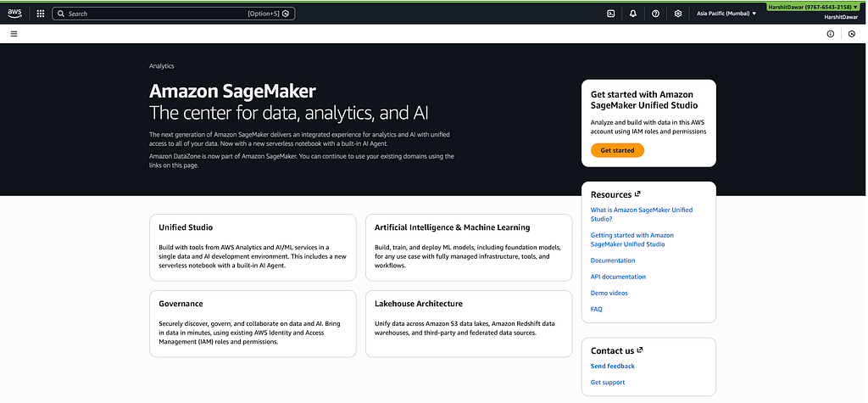Click the orange Get started button
The width and height of the screenshot is (868, 403).
(617, 150)
